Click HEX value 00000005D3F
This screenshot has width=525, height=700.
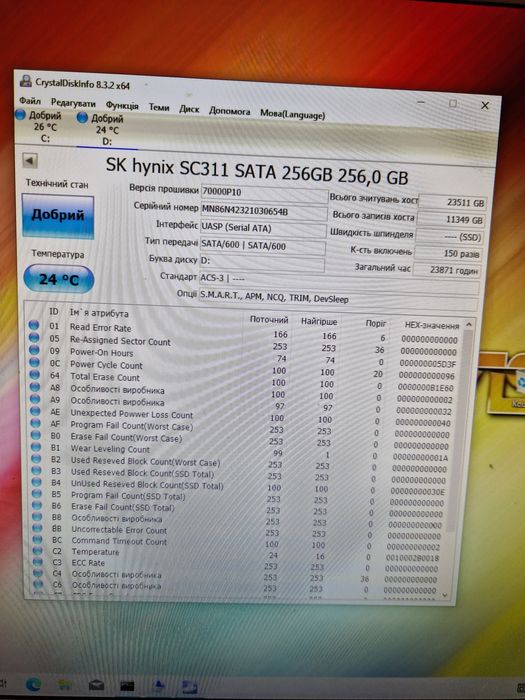click(428, 364)
